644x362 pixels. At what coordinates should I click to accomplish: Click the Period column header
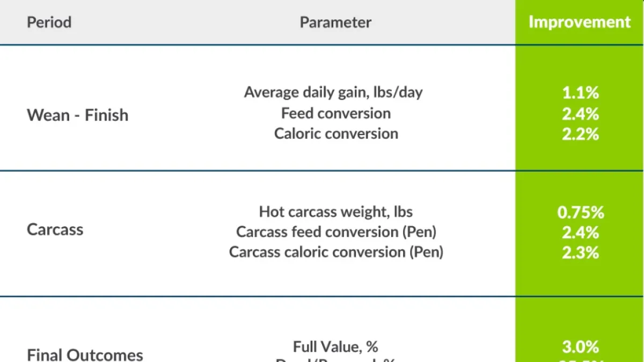click(49, 23)
